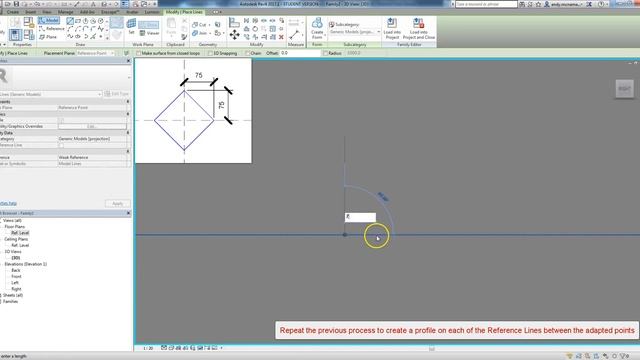Click the Show work plane button

coord(149,24)
